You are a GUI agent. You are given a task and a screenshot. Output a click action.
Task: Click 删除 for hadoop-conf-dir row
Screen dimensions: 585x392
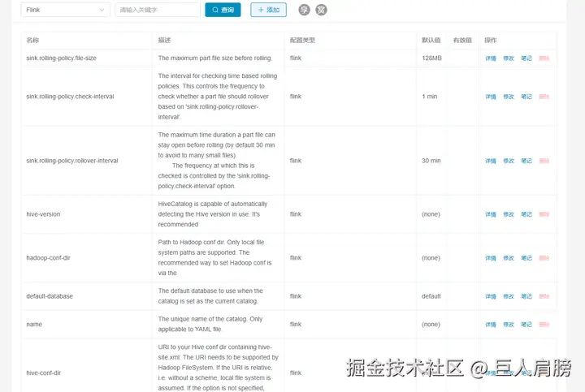(x=544, y=258)
